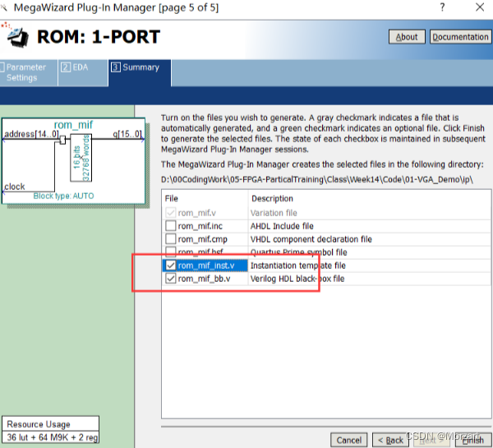Click the address[14..0] port label

pos(31,134)
